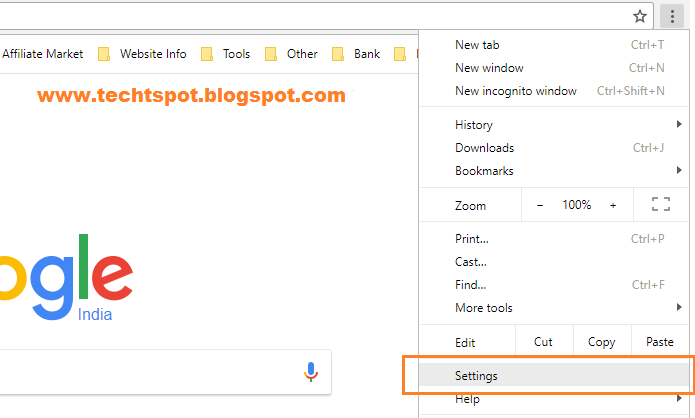Image resolution: width=695 pixels, height=418 pixels.
Task: Choose Downloads menu entry
Action: pos(554,148)
